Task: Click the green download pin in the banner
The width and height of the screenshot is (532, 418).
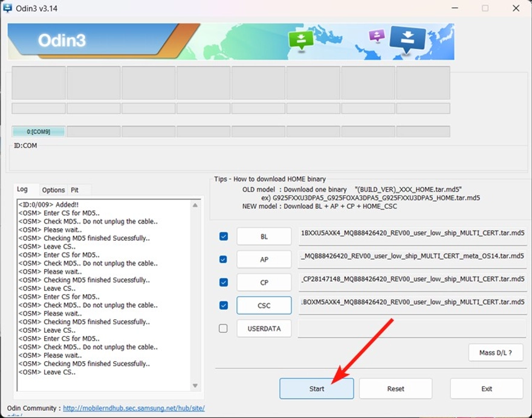Action: tap(300, 39)
